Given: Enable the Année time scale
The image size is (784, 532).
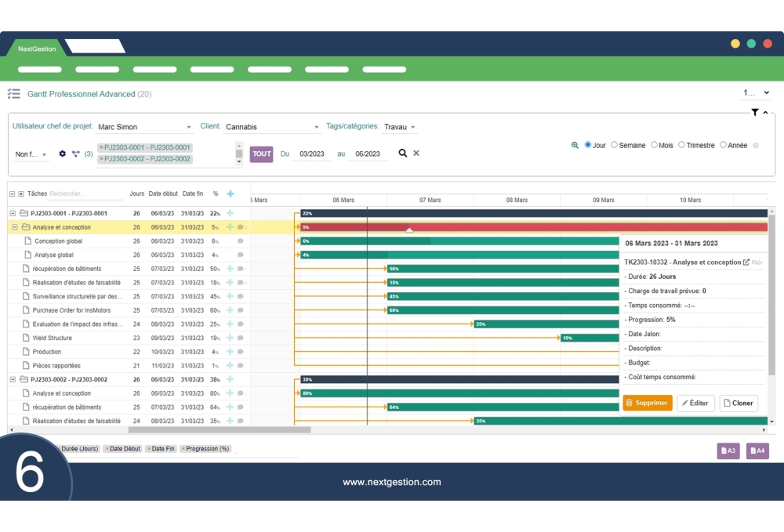Looking at the screenshot, I should point(724,146).
